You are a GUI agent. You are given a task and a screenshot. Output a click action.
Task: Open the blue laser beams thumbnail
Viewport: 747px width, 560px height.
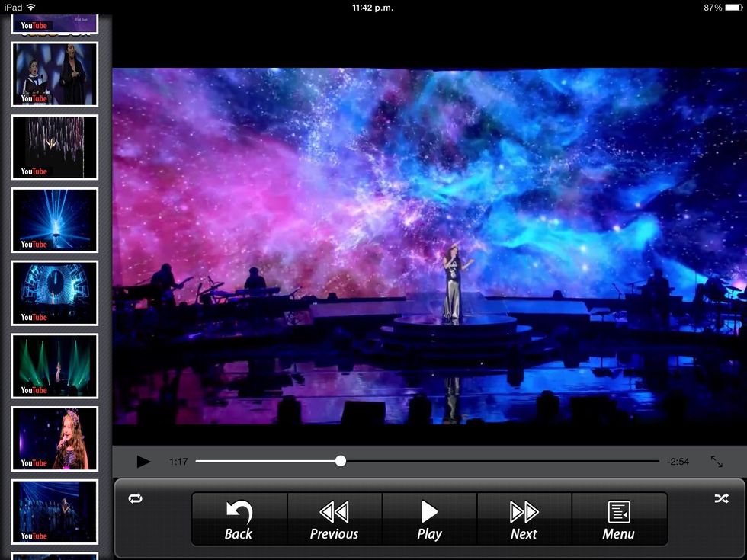(x=55, y=220)
